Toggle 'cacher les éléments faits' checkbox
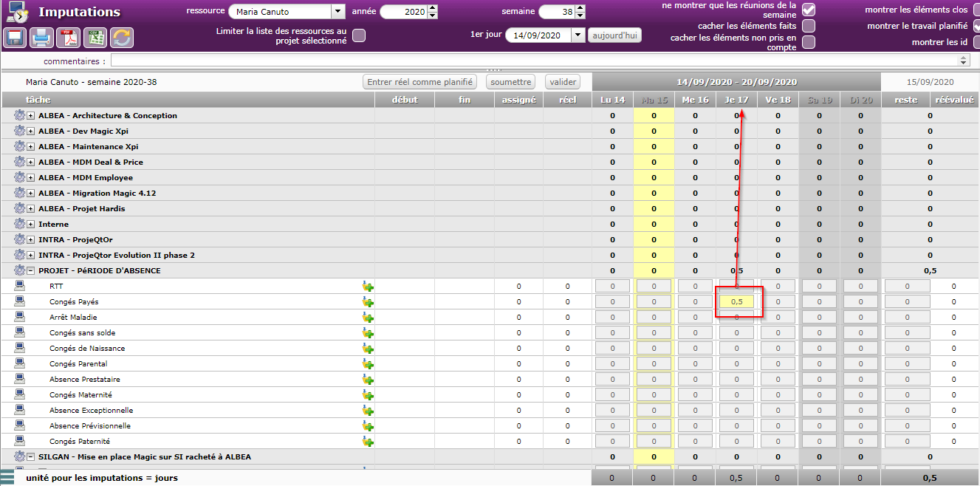The width and height of the screenshot is (980, 486). [x=809, y=26]
